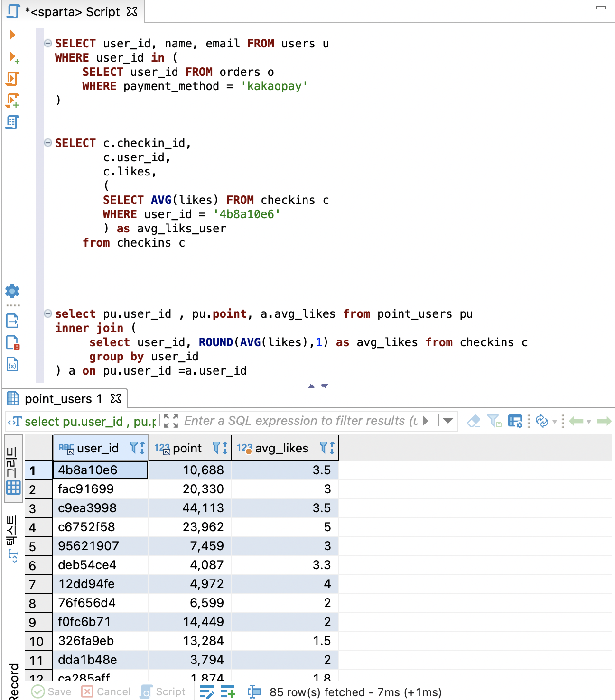The height and width of the screenshot is (700, 615).
Task: Click SQL query text icon in results bar
Action: [15, 421]
